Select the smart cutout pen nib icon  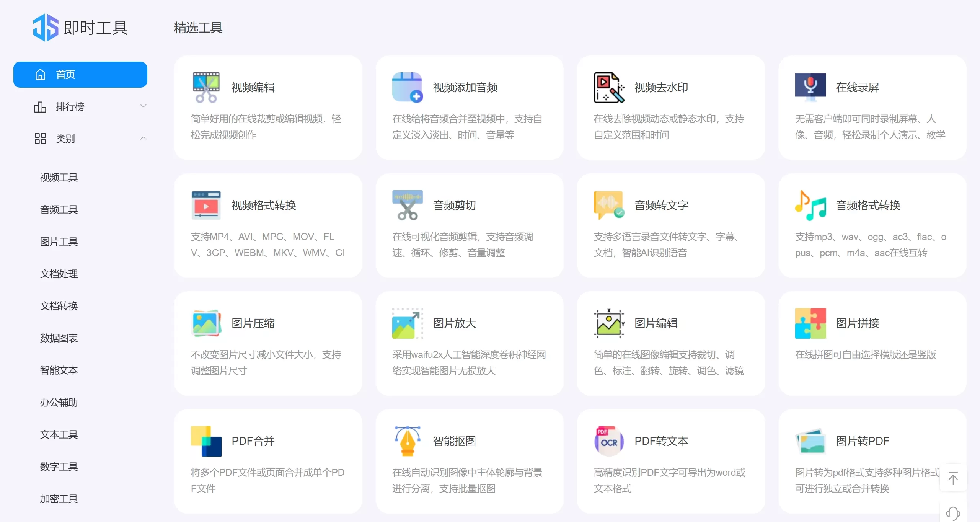pyautogui.click(x=407, y=441)
